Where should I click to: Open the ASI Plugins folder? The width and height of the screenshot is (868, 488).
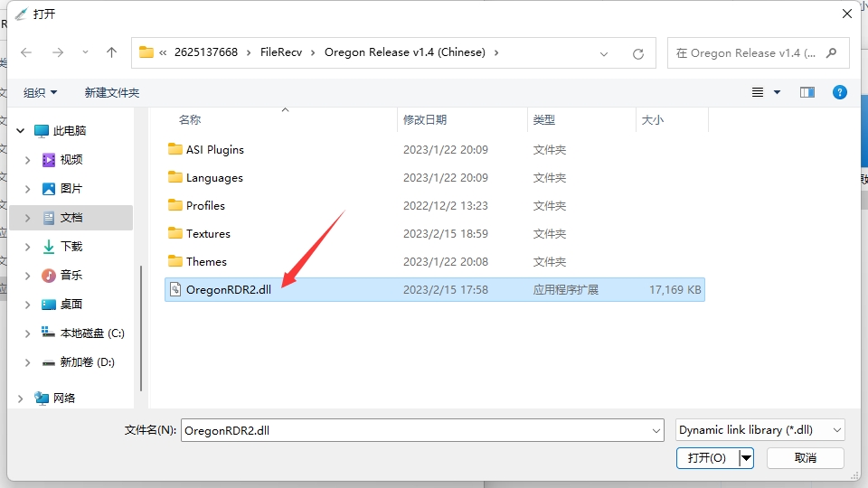(x=214, y=150)
